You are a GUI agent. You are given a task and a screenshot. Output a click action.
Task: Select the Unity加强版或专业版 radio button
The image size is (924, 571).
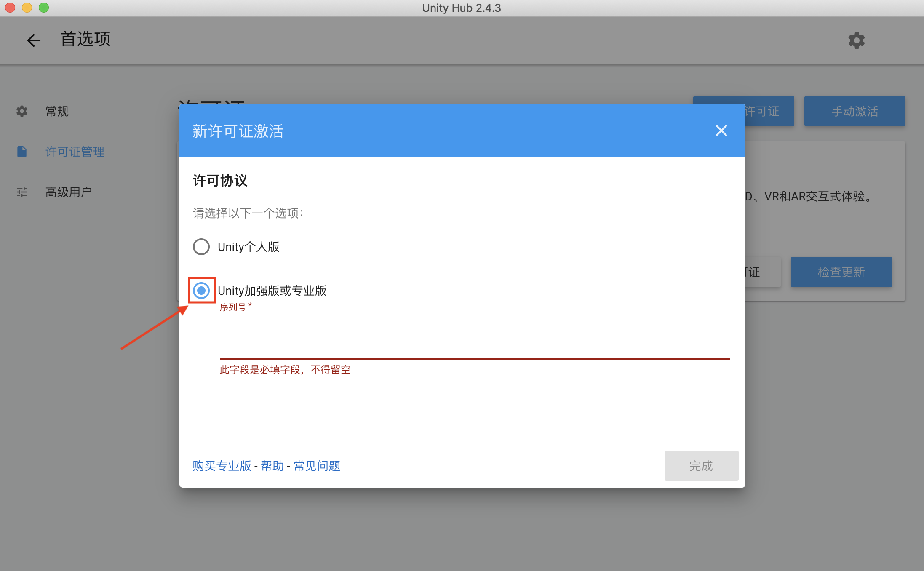201,290
